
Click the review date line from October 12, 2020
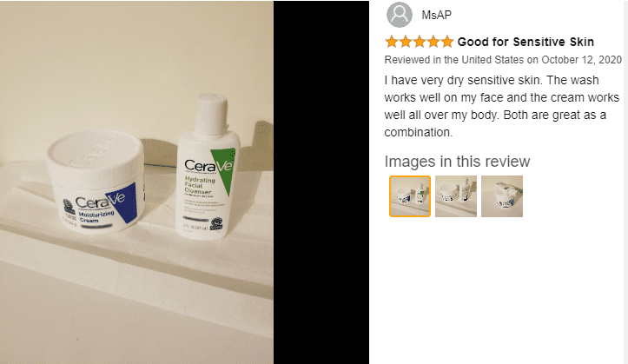[503, 60]
